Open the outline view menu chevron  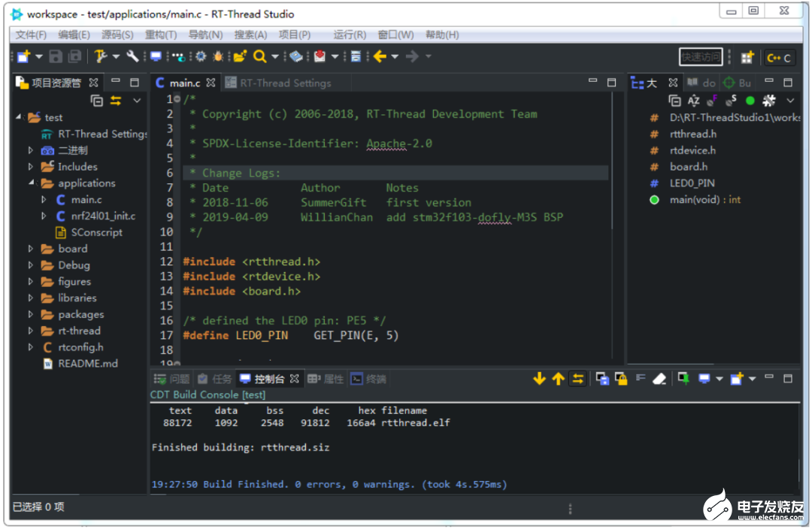tap(790, 101)
